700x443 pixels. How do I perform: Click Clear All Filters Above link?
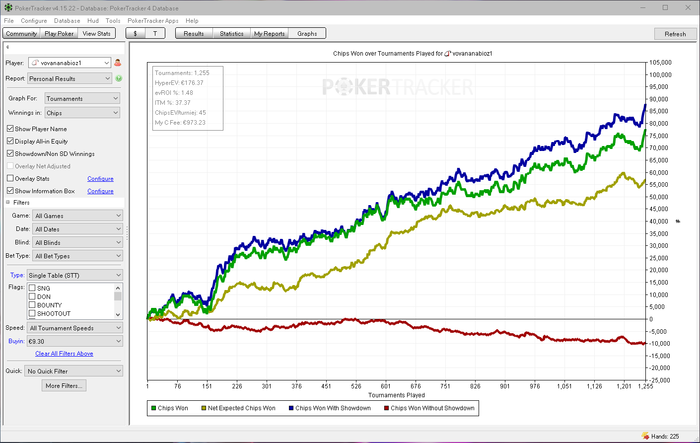pyautogui.click(x=64, y=354)
